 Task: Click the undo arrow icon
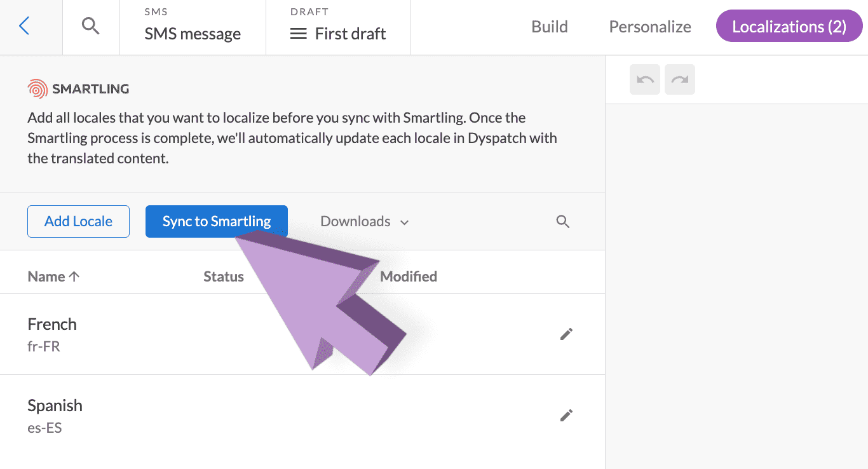[645, 79]
